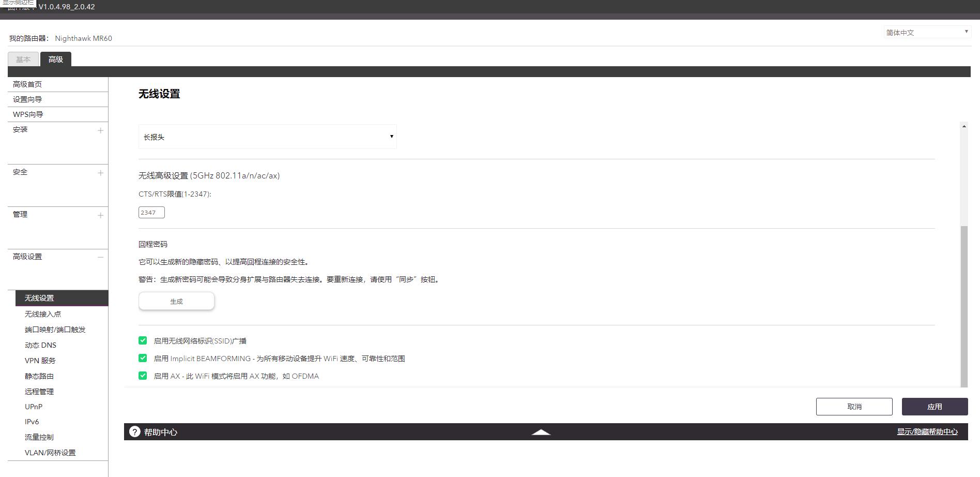980x477 pixels.
Task: Apply changes with the 应用 button
Action: point(935,407)
